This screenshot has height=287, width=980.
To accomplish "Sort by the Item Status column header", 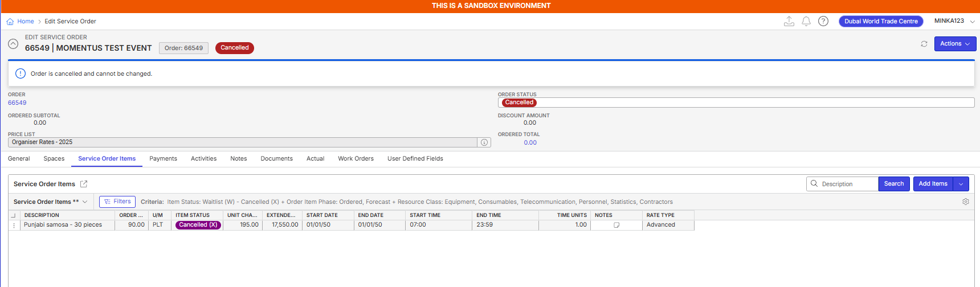I will [x=197, y=215].
